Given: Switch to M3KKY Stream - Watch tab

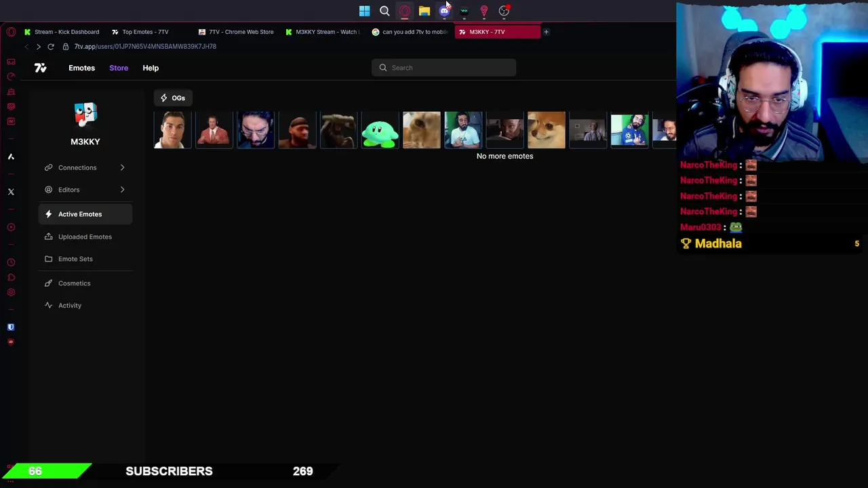Looking at the screenshot, I should coord(323,32).
